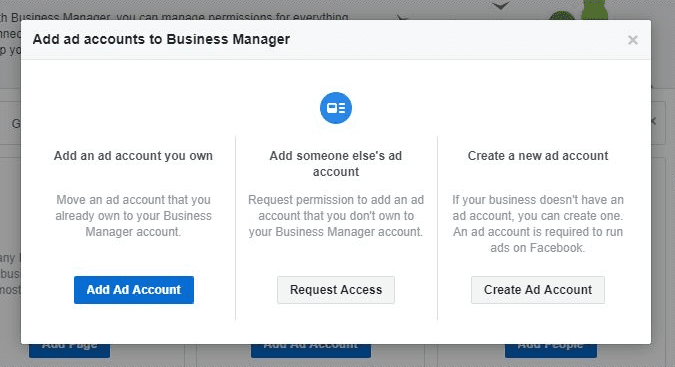Click the 'Add an ad account you own' heading
675x367 pixels.
[x=133, y=156]
